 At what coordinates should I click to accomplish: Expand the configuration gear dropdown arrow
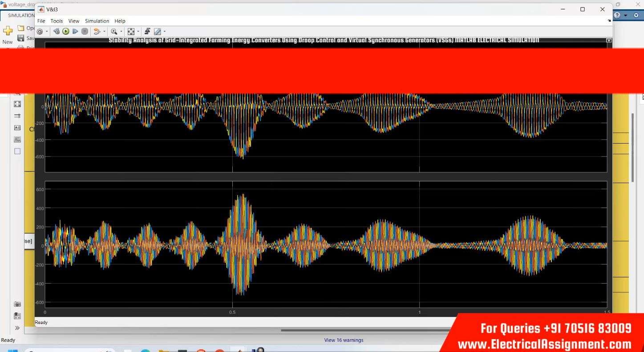(x=47, y=32)
